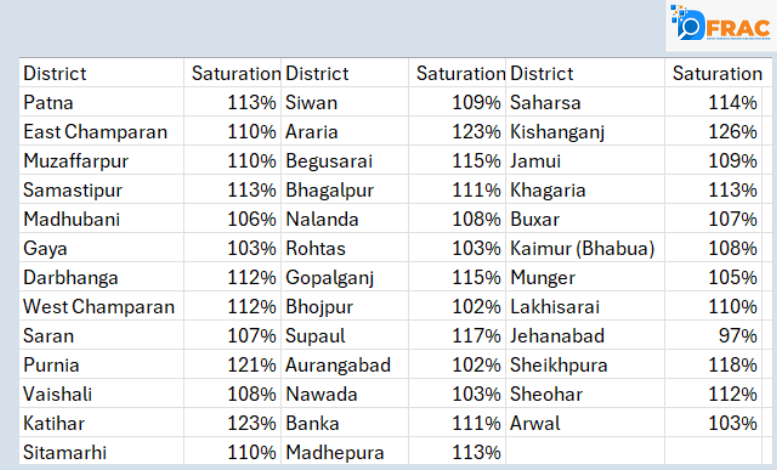Image resolution: width=777 pixels, height=470 pixels.
Task: Click Madhubani's 106% saturation value
Action: [255, 219]
